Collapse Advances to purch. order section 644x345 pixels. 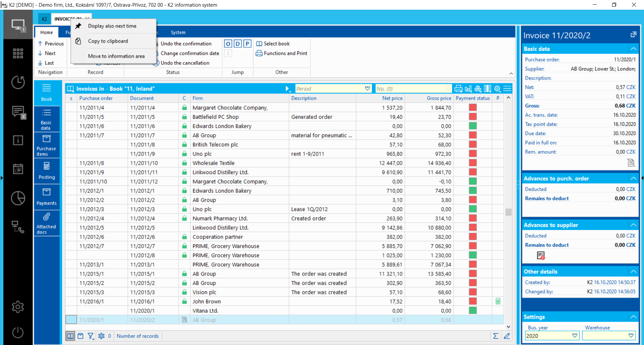coord(633,178)
